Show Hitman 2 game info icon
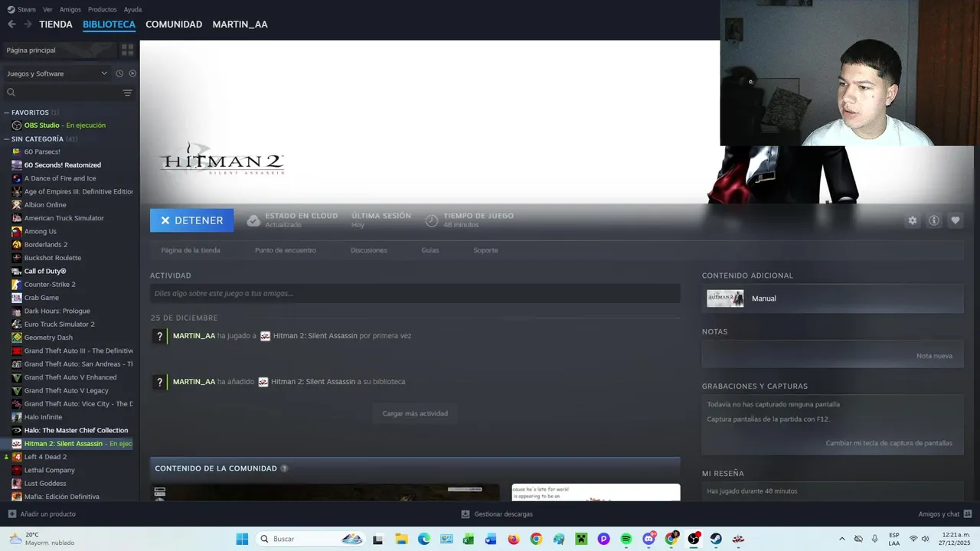Image resolution: width=980 pixels, height=551 pixels. tap(934, 220)
